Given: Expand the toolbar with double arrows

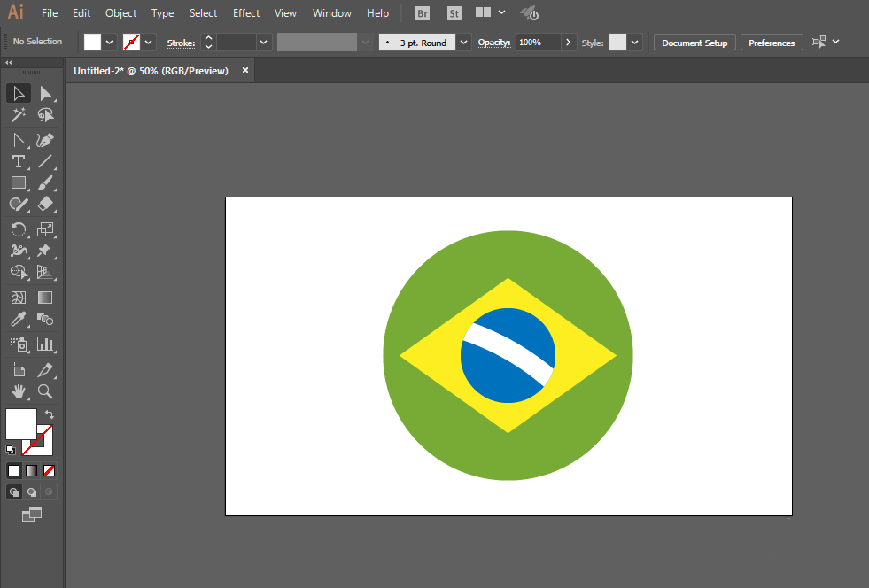Looking at the screenshot, I should click(8, 63).
